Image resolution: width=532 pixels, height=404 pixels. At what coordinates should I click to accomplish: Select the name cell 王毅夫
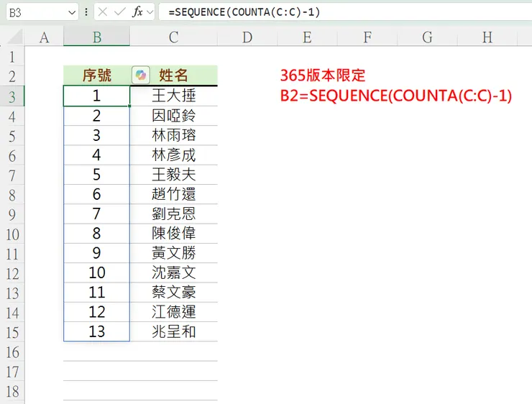(x=173, y=175)
